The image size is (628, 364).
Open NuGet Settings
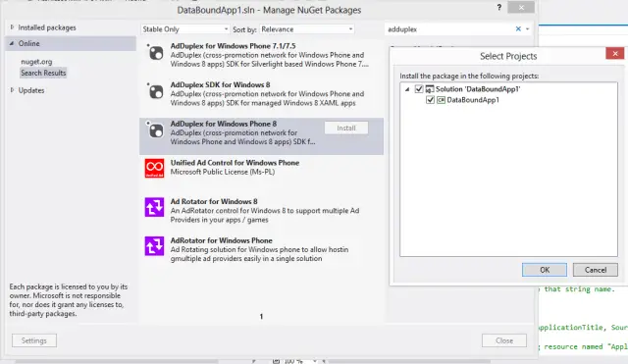point(34,340)
